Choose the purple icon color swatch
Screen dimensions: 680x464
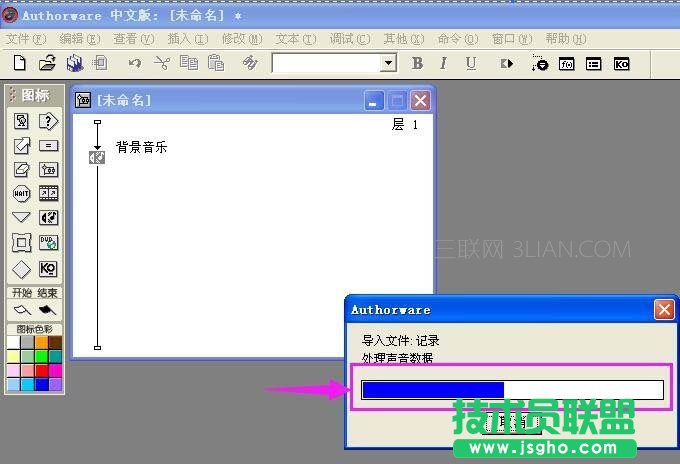(x=56, y=385)
